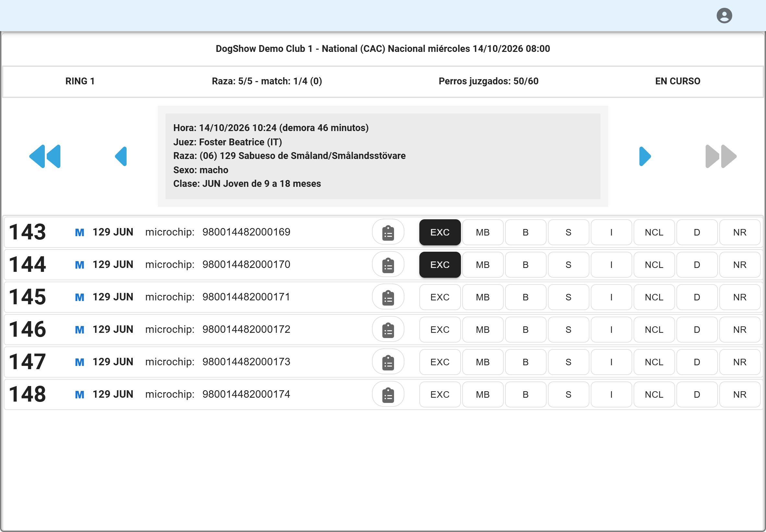Select the dog number 146 row
The height and width of the screenshot is (532, 766).
pyautogui.click(x=383, y=330)
